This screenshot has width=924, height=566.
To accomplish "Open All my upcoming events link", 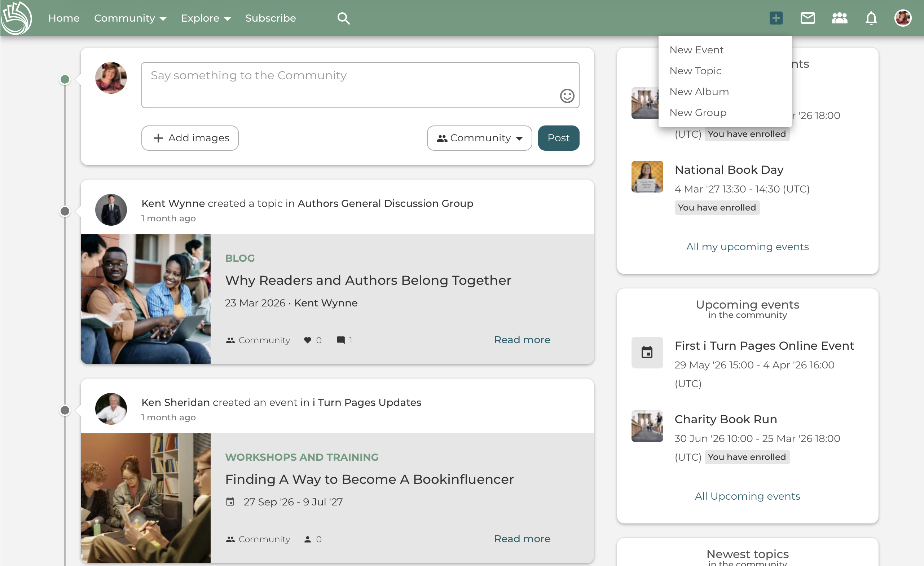I will (747, 247).
